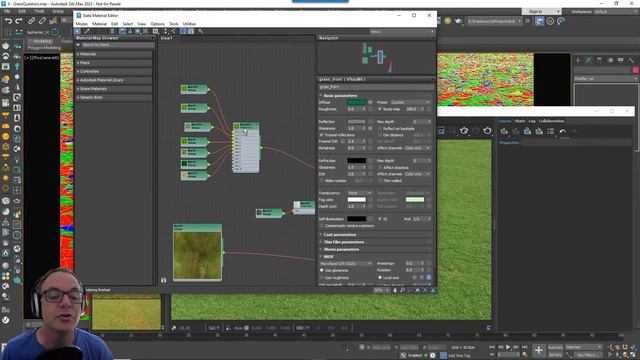Select the Use glossiness radio button
The image size is (640, 360).
click(x=322, y=270)
